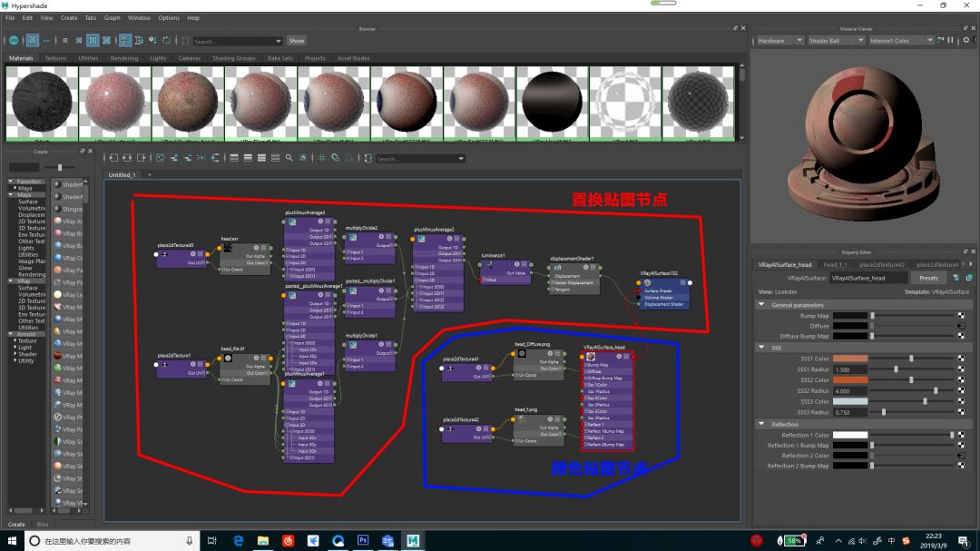This screenshot has height=551, width=980.
Task: Select the place2dTexture42 tab in Property Editor
Action: coord(882,264)
